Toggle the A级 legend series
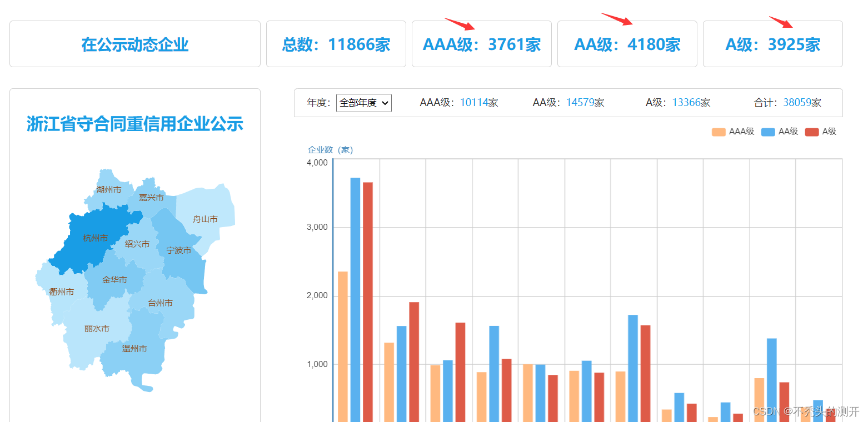The height and width of the screenshot is (422, 868). tap(820, 132)
